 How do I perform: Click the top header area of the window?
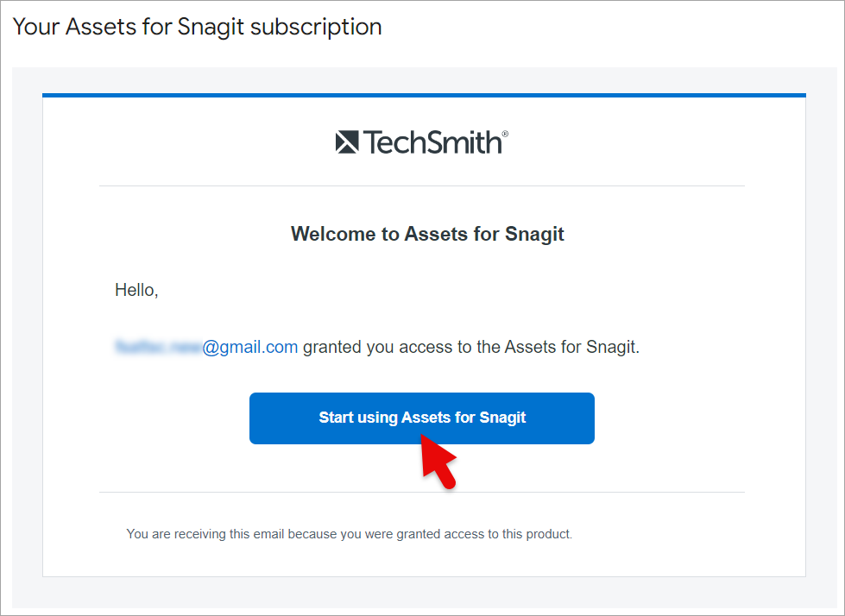pyautogui.click(x=604, y=27)
